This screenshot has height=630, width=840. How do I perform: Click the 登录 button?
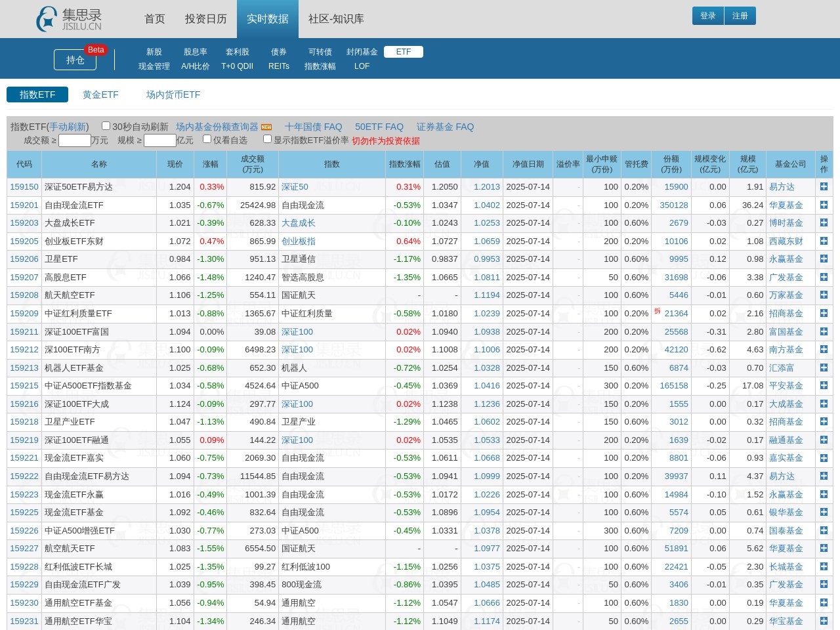[708, 16]
